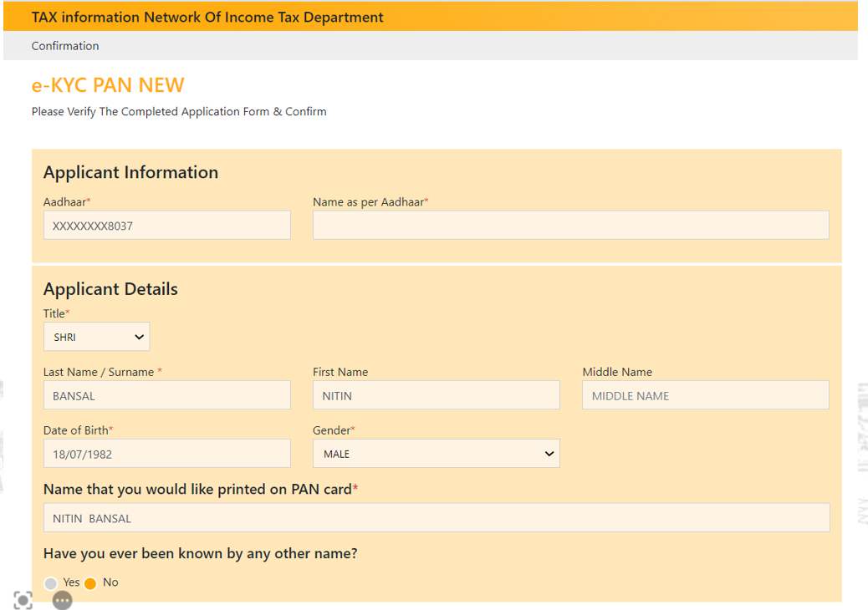Click the Name as per Aadhaar label

coord(370,202)
